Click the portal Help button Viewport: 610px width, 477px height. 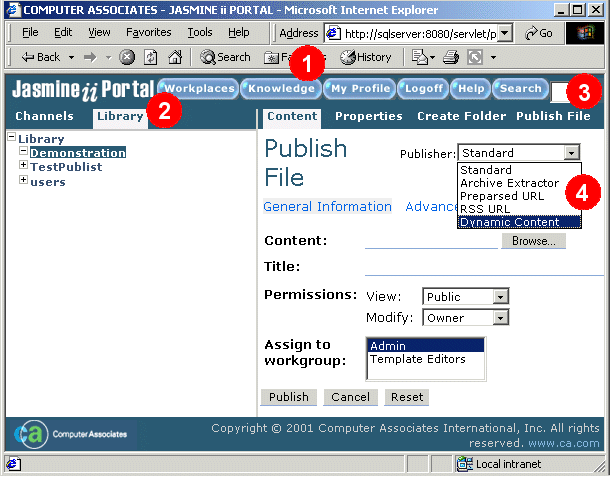[471, 89]
